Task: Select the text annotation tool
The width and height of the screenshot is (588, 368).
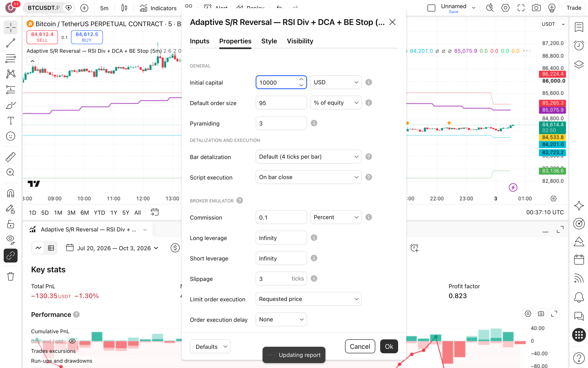Action: [11, 121]
